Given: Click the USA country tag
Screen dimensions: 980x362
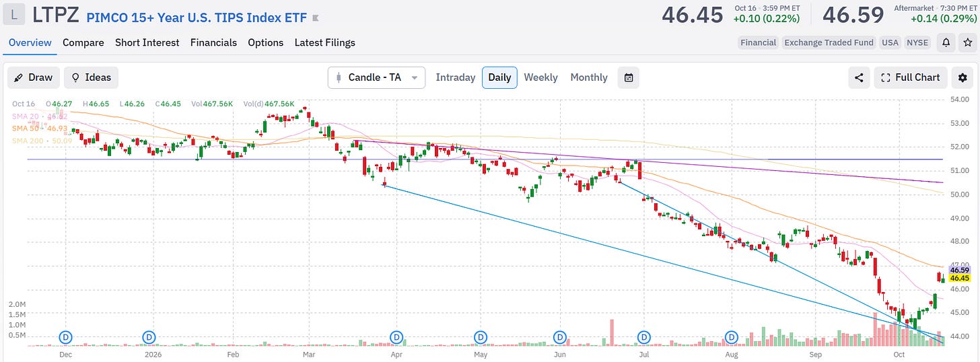Looking at the screenshot, I should point(890,42).
